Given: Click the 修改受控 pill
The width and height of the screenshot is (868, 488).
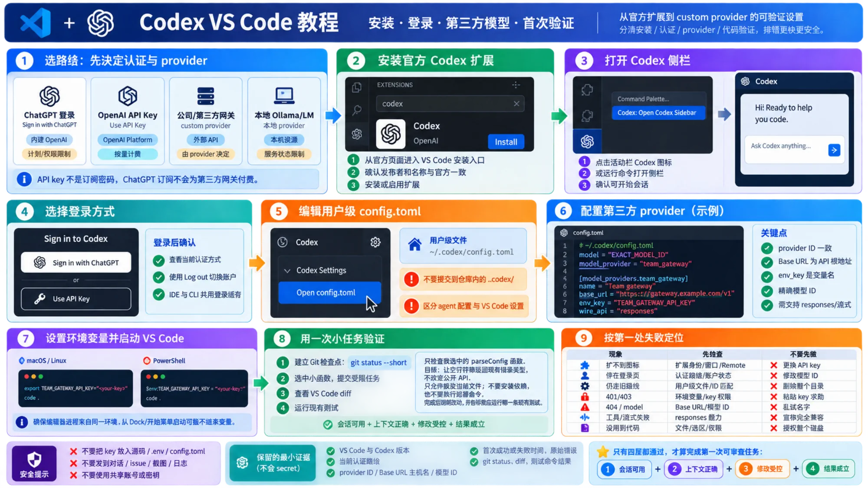Looking at the screenshot, I should click(762, 469).
